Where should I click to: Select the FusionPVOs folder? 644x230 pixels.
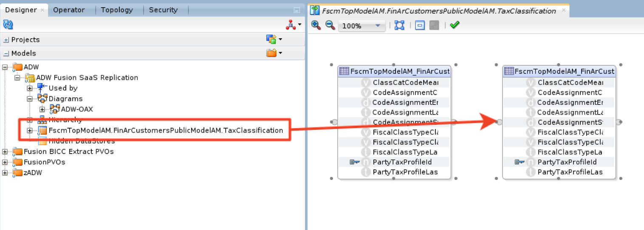point(45,163)
